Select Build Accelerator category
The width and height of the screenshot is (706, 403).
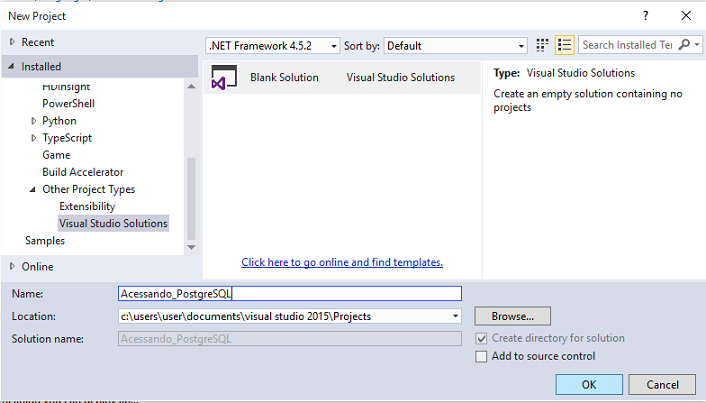coord(83,172)
